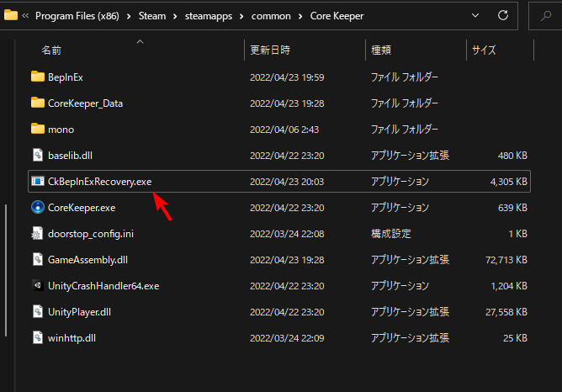The height and width of the screenshot is (392, 562).
Task: Select the GameAssembly.dll file icon
Action: 38,259
